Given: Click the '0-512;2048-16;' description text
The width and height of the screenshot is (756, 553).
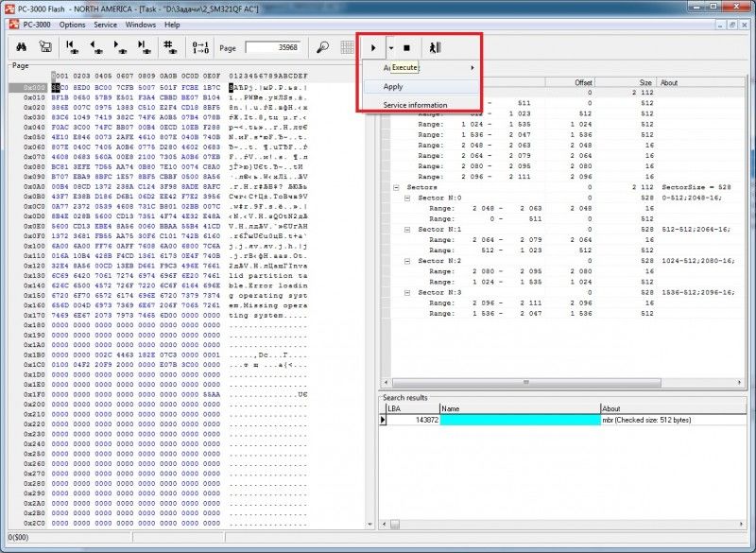Looking at the screenshot, I should pyautogui.click(x=692, y=199).
